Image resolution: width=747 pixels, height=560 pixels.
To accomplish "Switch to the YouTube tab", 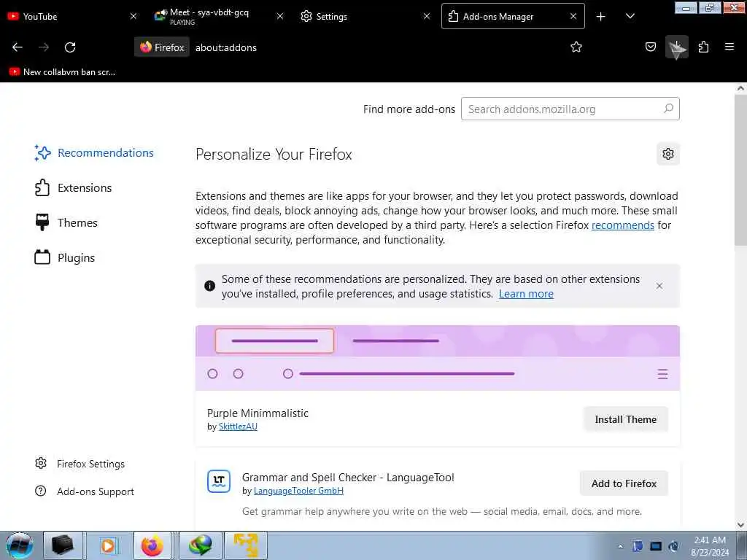I will (73, 16).
